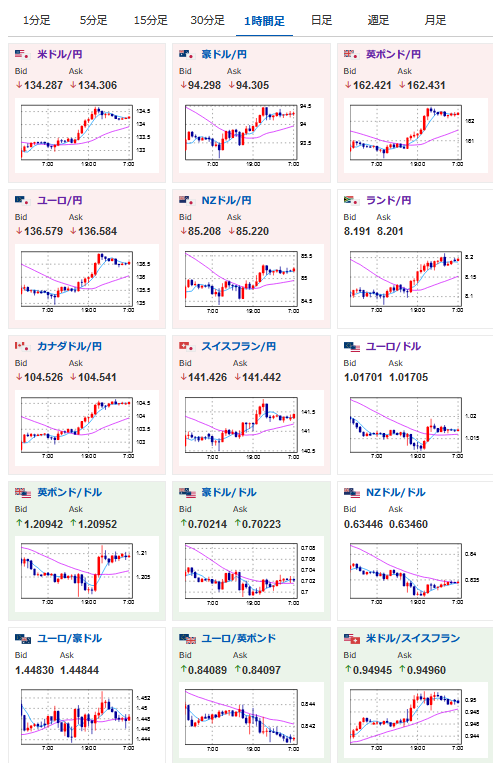
Task: Click the UK/Japan flag icon for 英ポンド/円
Action: pos(350,54)
